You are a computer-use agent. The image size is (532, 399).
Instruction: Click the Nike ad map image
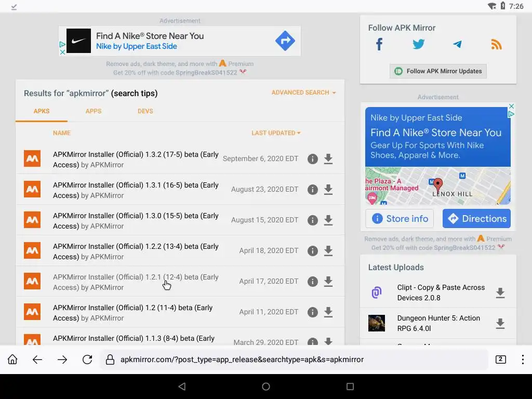(x=437, y=186)
